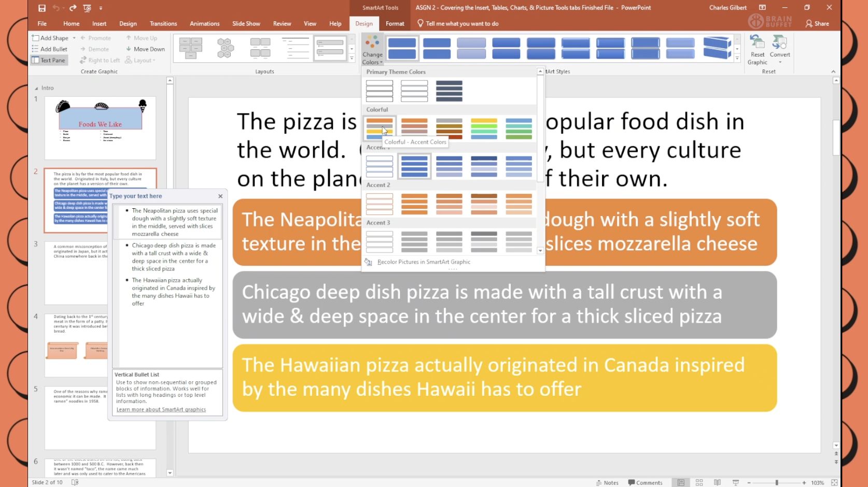Select Colorful - Accent Colors swatch

(380, 128)
